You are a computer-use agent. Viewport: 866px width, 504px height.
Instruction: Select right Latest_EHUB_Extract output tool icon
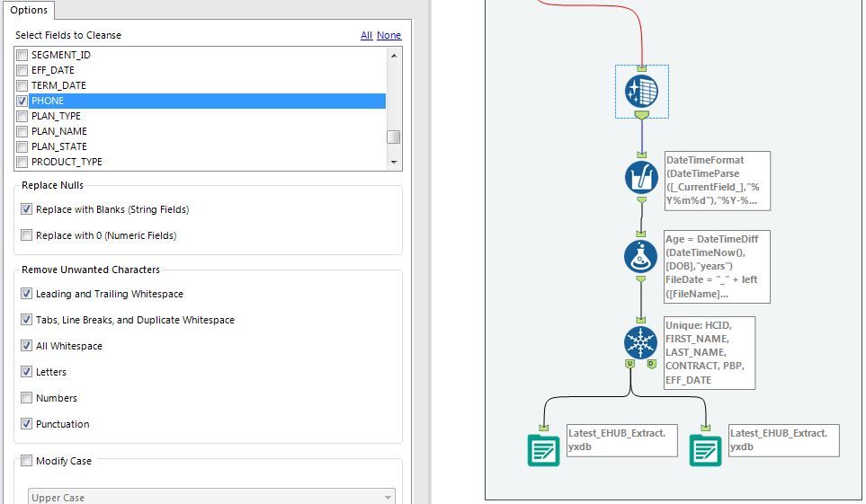coord(705,450)
